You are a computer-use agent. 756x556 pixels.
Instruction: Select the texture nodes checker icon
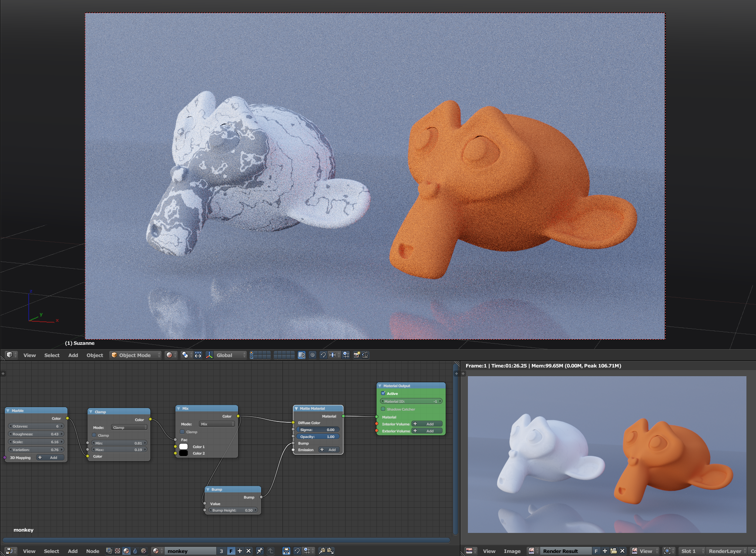click(x=118, y=551)
